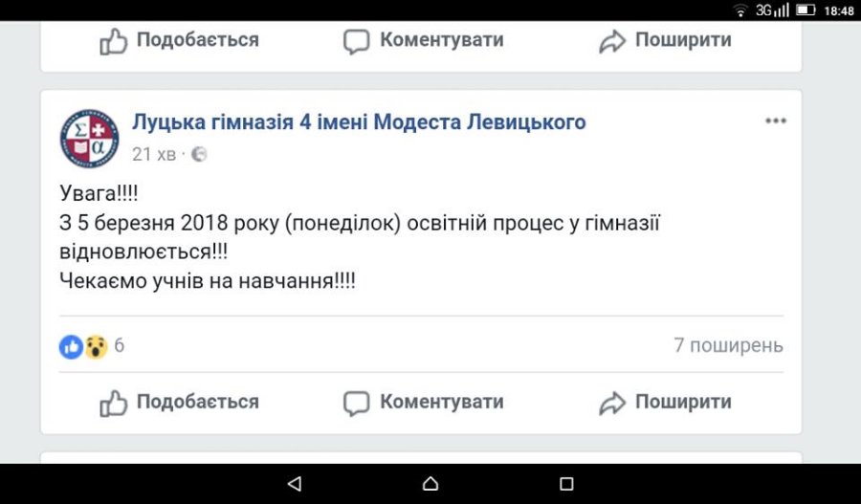Open the reactions count showing 6

pyautogui.click(x=120, y=346)
